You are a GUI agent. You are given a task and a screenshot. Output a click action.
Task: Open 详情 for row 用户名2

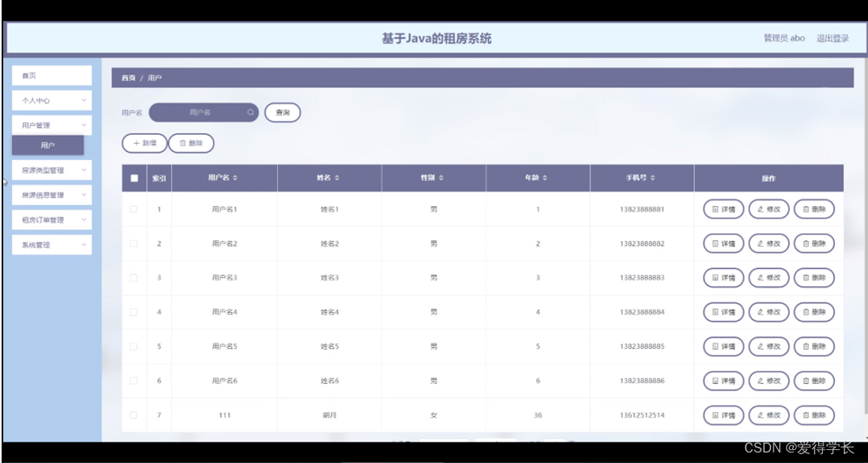pyautogui.click(x=723, y=243)
